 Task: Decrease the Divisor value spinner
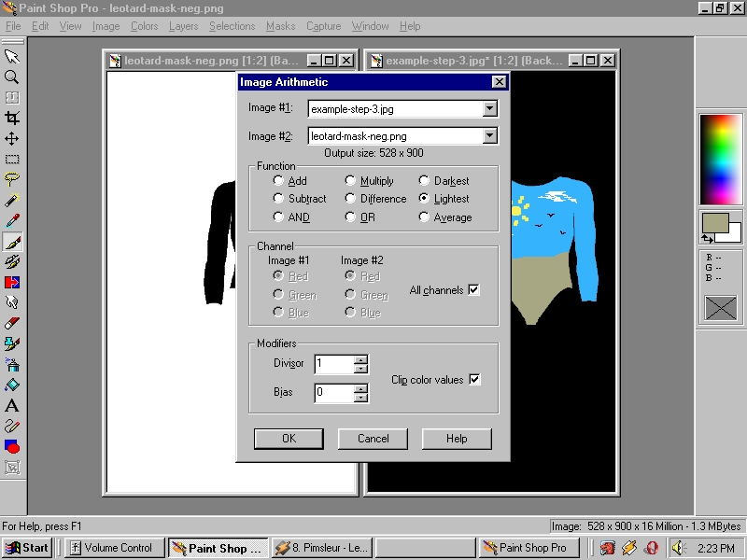(361, 369)
